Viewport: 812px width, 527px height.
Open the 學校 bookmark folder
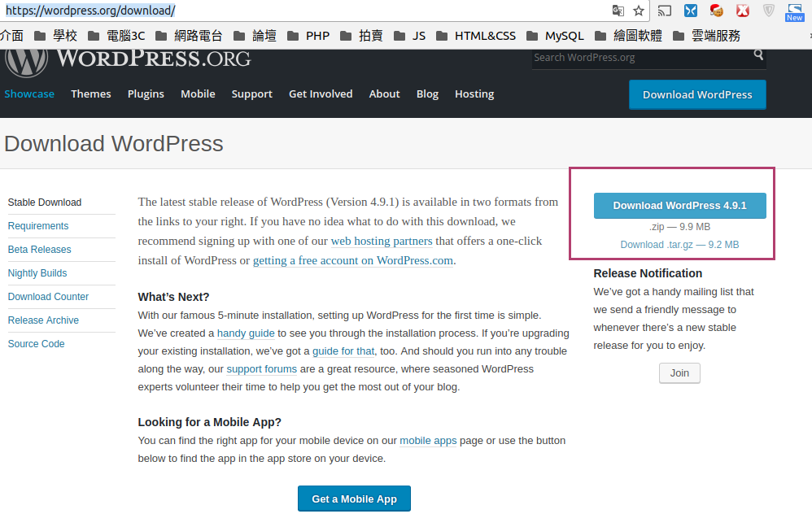pos(56,36)
